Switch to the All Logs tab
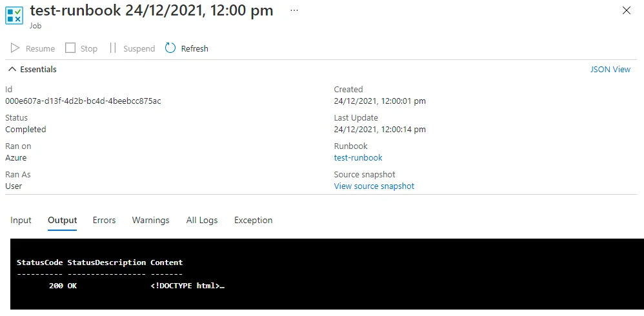The width and height of the screenshot is (644, 316). point(202,220)
